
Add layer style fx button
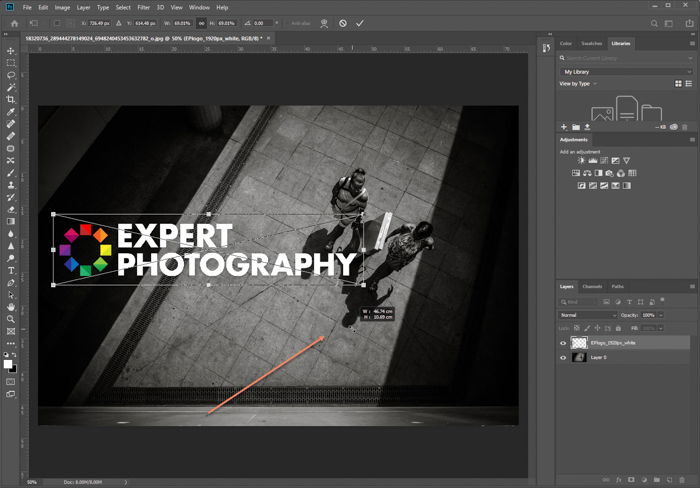[x=618, y=480]
